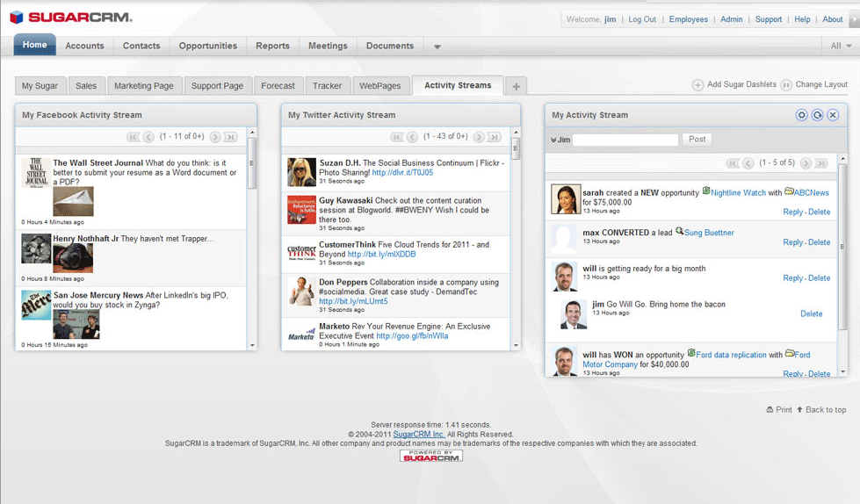
Task: Delete jim's Go Will Go comment
Action: coord(811,313)
